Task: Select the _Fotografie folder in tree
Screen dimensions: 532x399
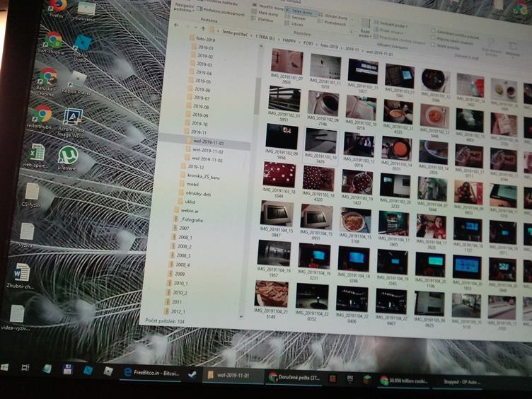Action: [x=189, y=219]
